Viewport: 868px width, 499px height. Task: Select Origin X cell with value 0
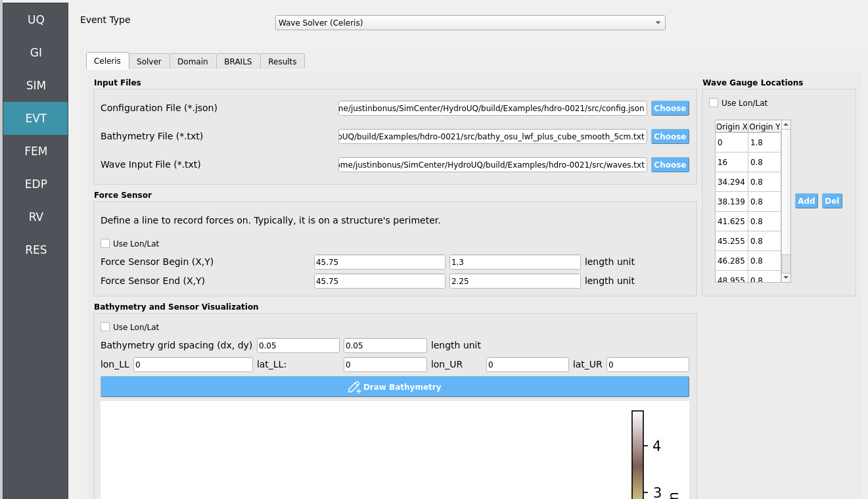pos(731,142)
